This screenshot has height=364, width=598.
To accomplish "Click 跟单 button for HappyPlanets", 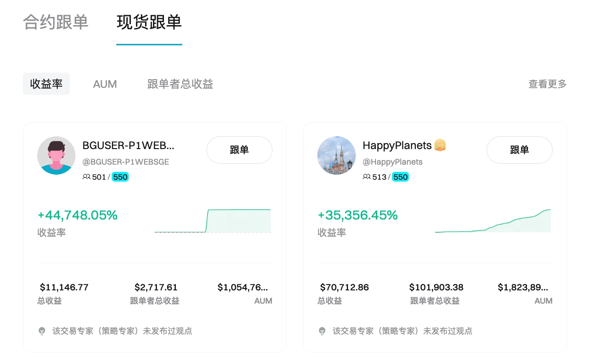I will (x=520, y=150).
